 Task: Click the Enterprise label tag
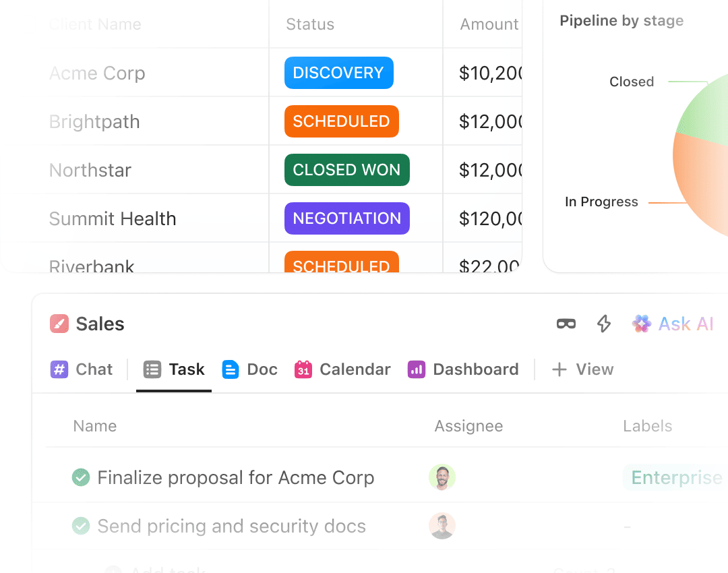pyautogui.click(x=676, y=477)
